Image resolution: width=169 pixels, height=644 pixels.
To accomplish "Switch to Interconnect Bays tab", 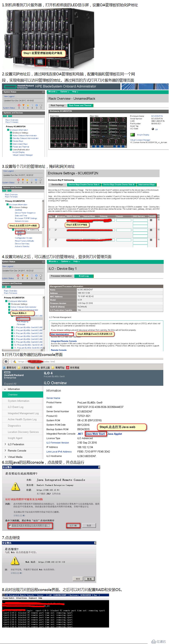I will 146,185.
